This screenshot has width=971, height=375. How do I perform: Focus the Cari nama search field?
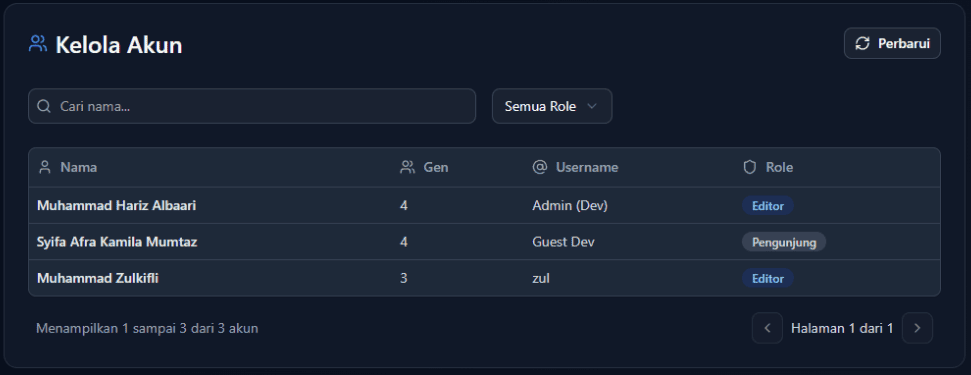click(252, 106)
